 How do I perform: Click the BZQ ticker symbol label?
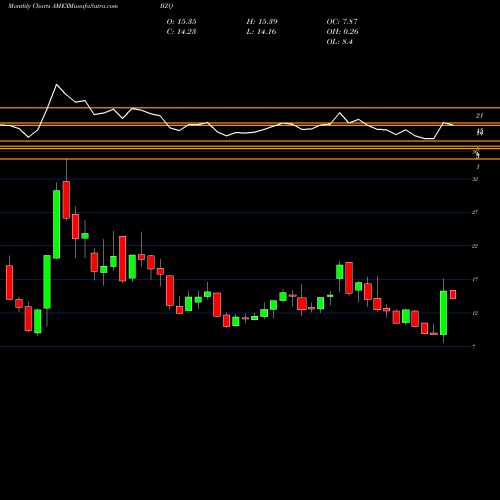pyautogui.click(x=166, y=6)
